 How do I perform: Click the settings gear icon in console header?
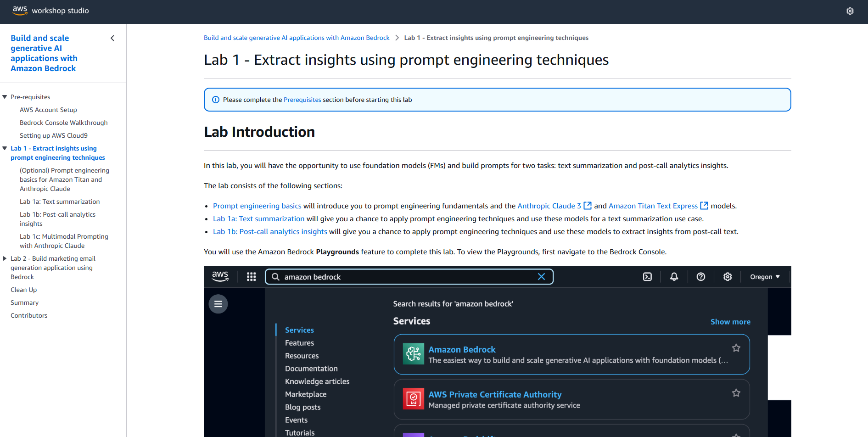pos(727,277)
